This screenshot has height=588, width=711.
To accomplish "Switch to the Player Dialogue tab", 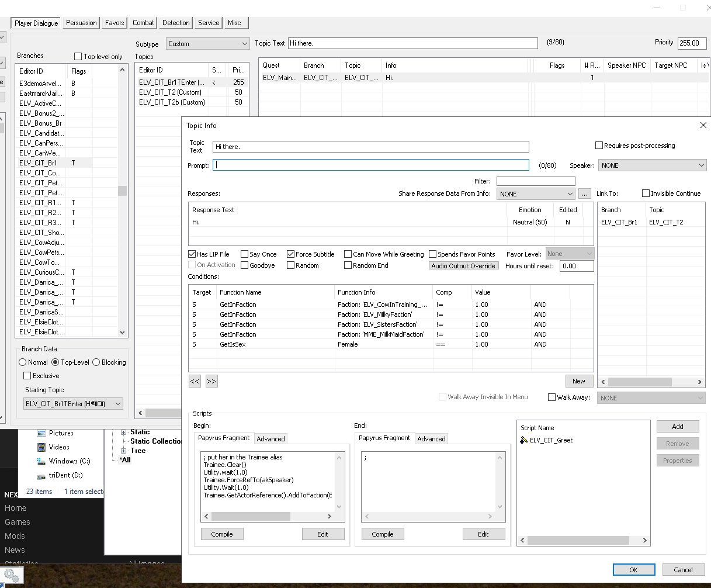I will pyautogui.click(x=36, y=23).
